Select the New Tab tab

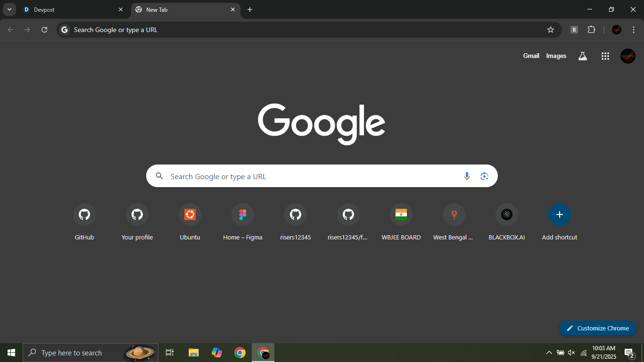point(185,9)
